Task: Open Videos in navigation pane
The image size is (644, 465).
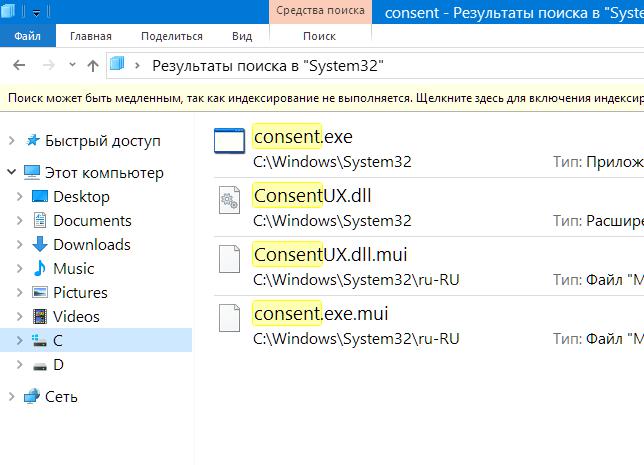Action: tap(76, 316)
